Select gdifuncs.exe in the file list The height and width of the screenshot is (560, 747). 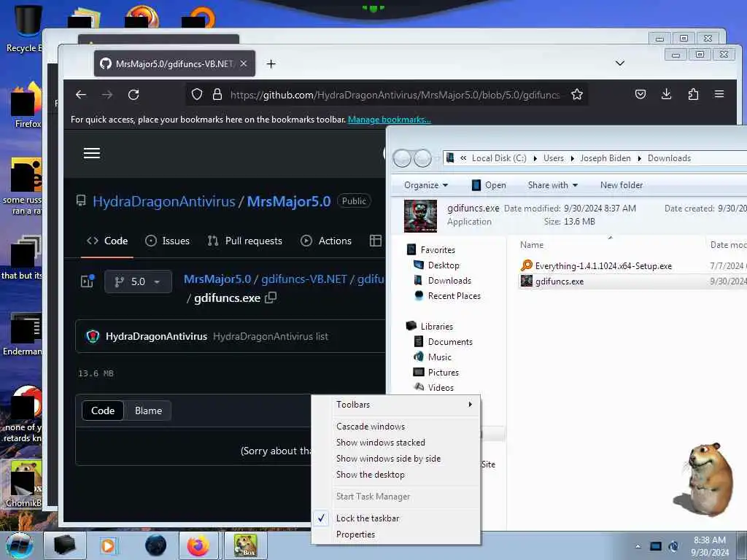tap(560, 281)
